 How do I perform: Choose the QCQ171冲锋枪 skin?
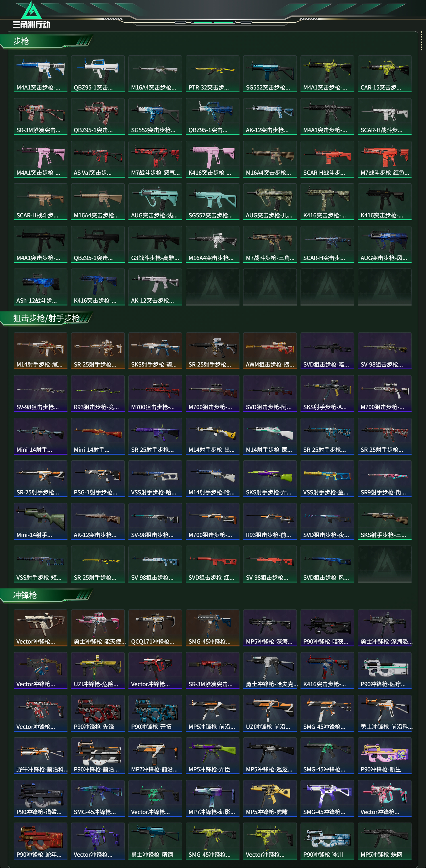(155, 628)
